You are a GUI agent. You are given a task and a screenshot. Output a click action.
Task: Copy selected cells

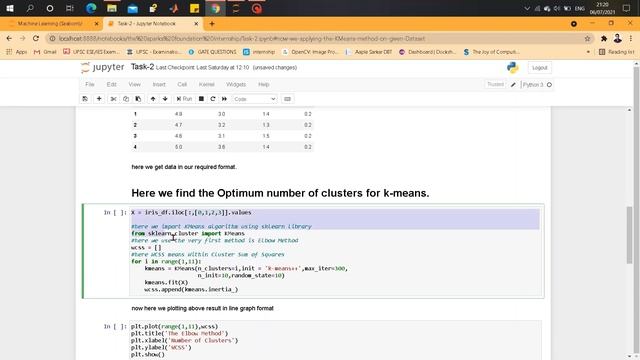(126, 99)
